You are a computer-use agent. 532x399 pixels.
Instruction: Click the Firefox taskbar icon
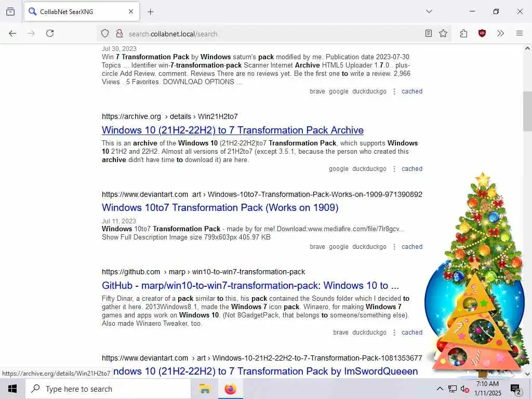click(230, 389)
